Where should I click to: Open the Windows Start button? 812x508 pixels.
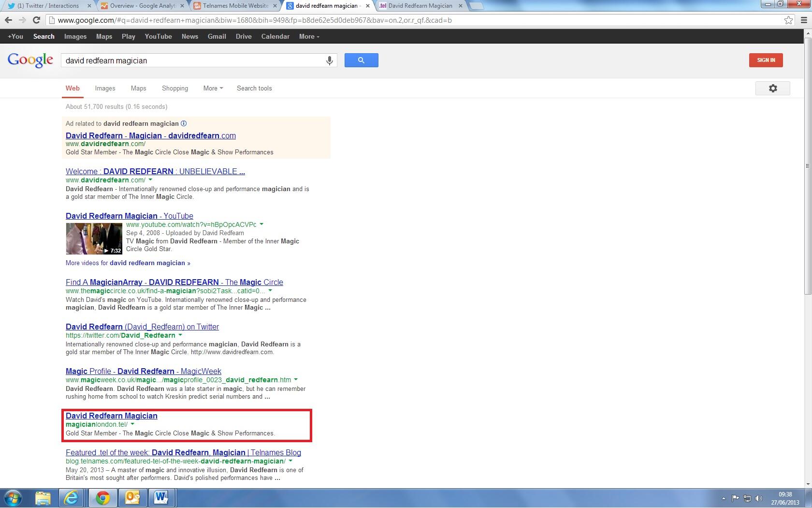pyautogui.click(x=13, y=498)
